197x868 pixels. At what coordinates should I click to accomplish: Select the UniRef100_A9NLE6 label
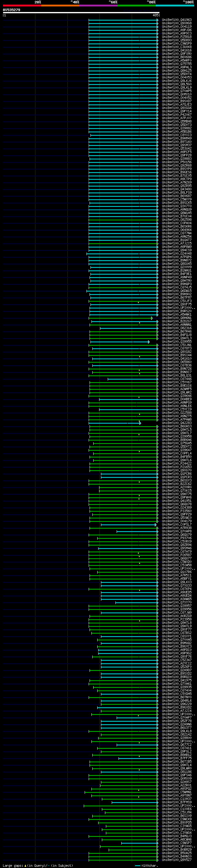pyautogui.click(x=176, y=406)
